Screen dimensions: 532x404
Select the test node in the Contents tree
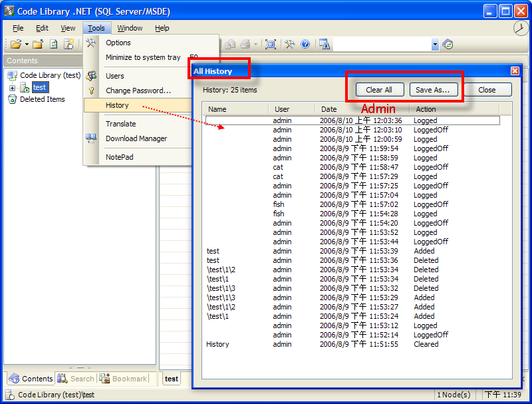40,88
